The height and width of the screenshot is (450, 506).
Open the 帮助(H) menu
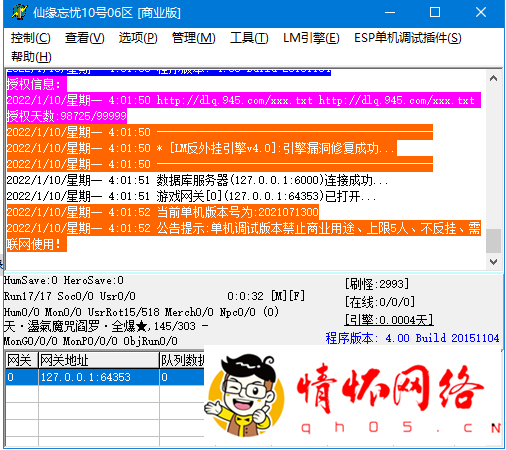(x=31, y=56)
